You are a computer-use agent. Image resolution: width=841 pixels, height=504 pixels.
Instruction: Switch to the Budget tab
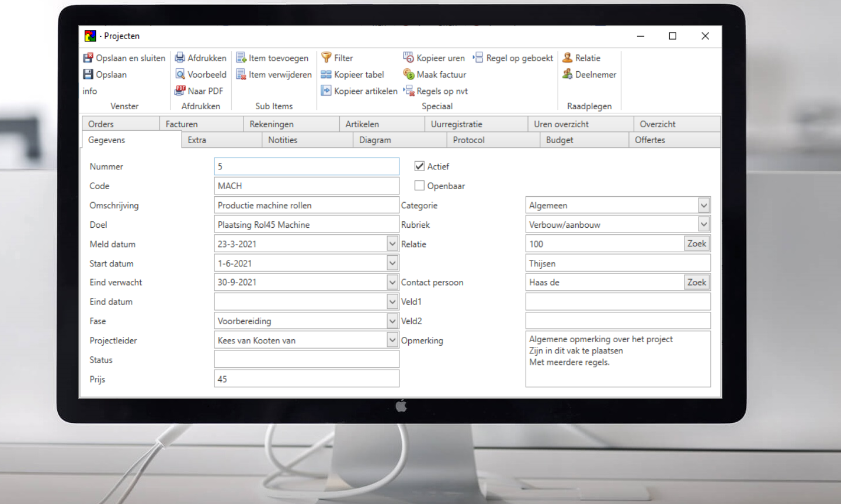(584, 140)
